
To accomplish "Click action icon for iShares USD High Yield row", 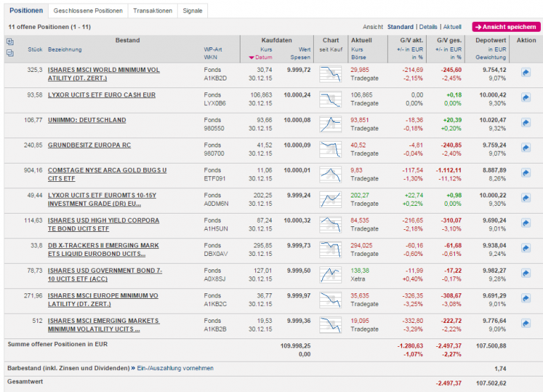I will tap(525, 224).
